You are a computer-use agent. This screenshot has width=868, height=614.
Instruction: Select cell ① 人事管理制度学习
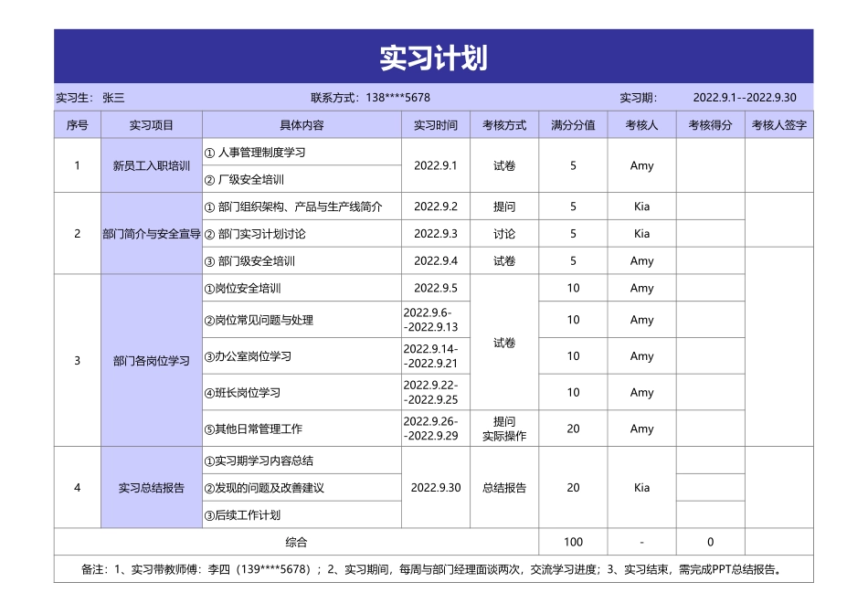tap(302, 153)
